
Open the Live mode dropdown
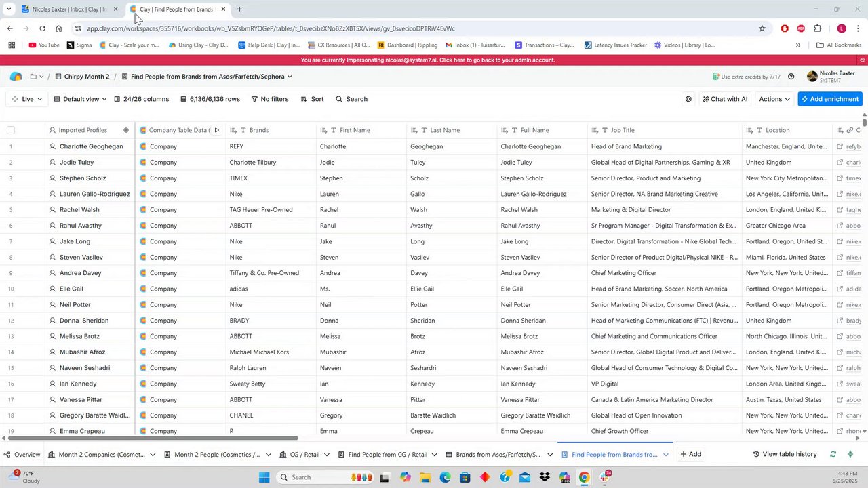point(27,99)
